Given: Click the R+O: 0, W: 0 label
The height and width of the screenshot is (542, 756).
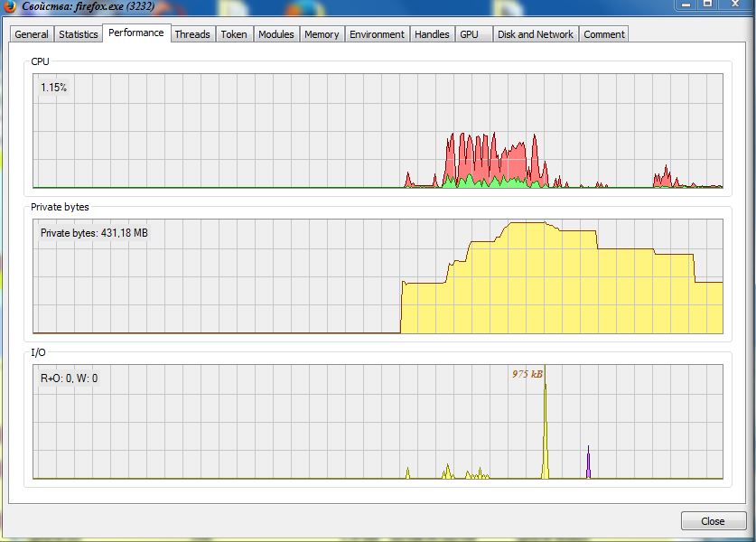Looking at the screenshot, I should pos(69,378).
